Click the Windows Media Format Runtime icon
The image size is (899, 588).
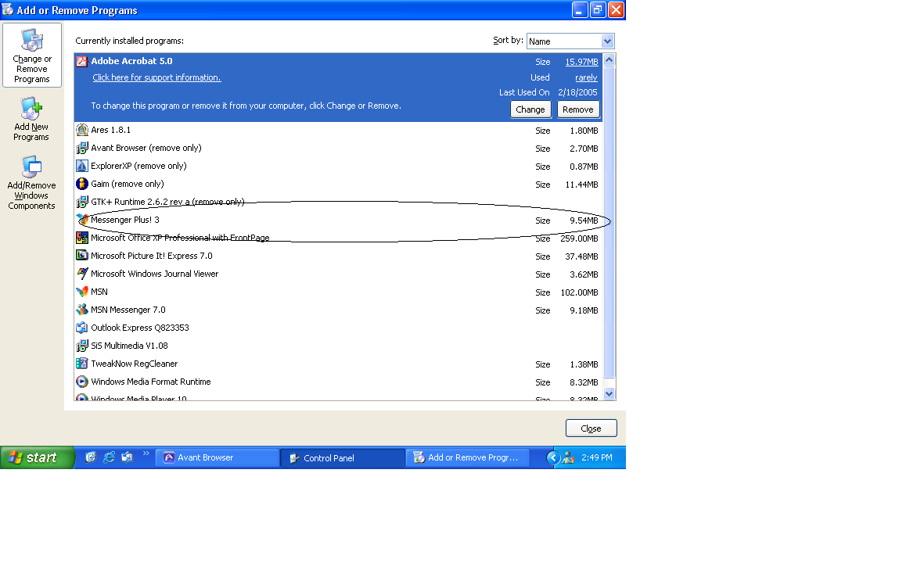point(82,382)
